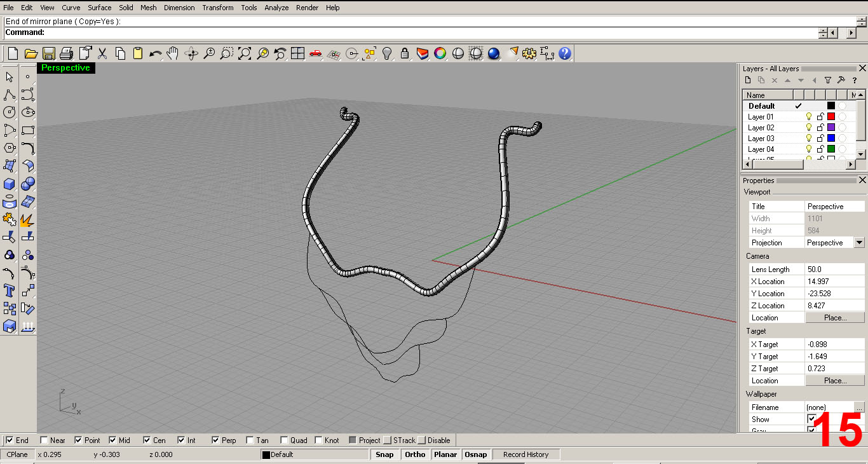Toggle the Perp osnap checkbox
This screenshot has height=464, width=868.
tap(215, 440)
